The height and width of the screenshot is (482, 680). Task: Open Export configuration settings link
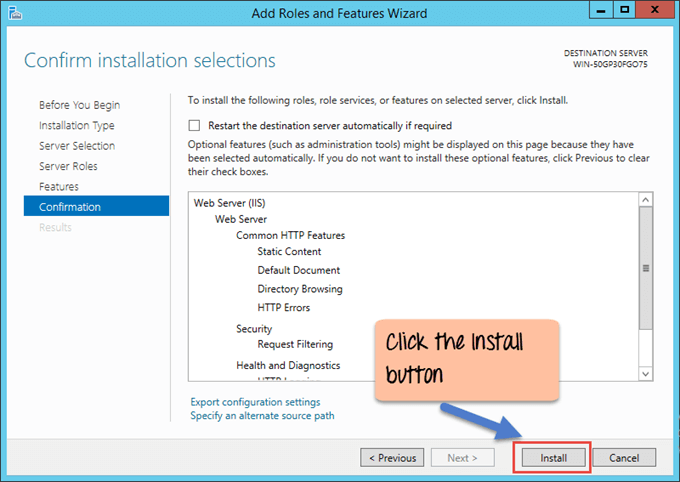[255, 402]
